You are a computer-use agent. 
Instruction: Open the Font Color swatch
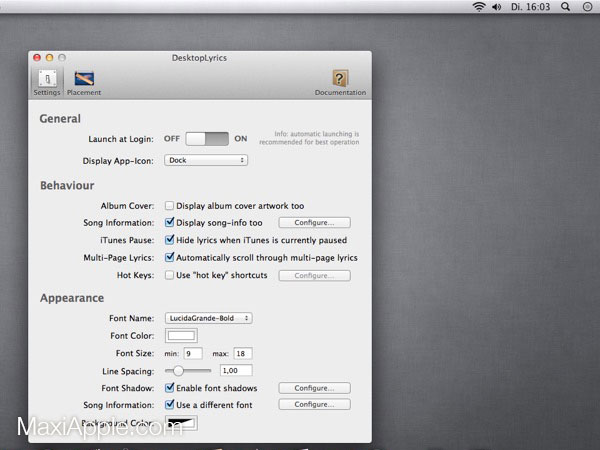[x=181, y=336]
